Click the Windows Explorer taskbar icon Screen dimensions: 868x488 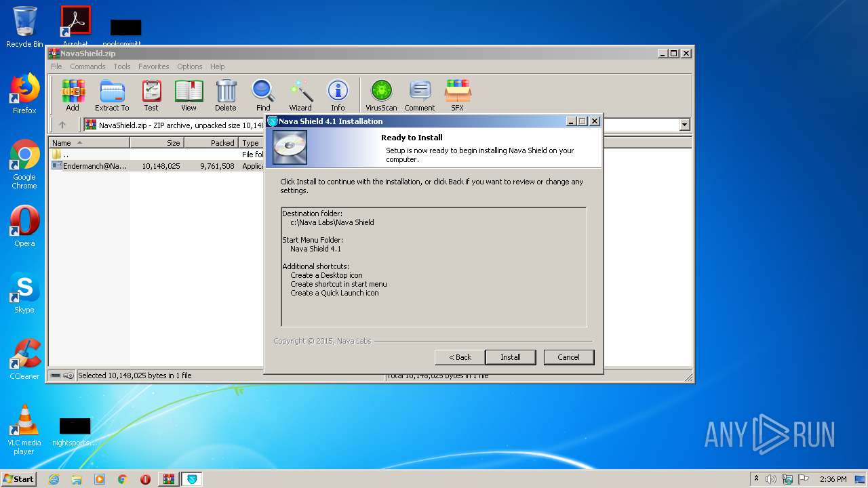click(x=77, y=479)
